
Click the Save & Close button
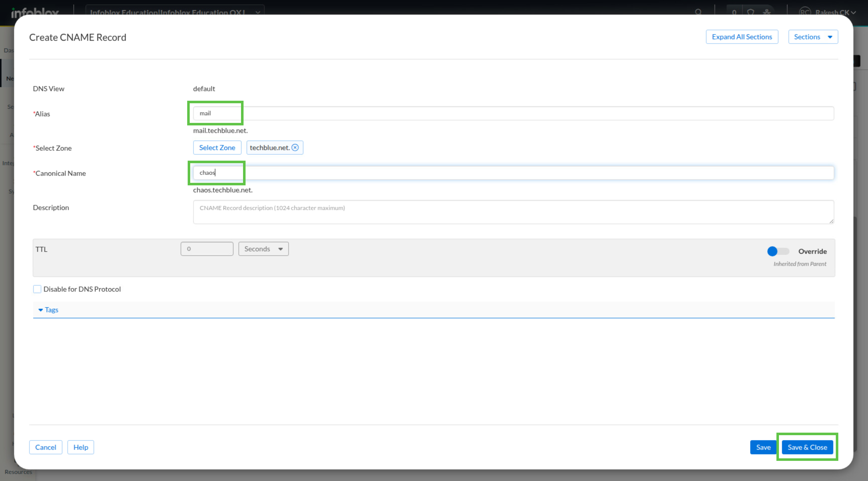click(807, 447)
